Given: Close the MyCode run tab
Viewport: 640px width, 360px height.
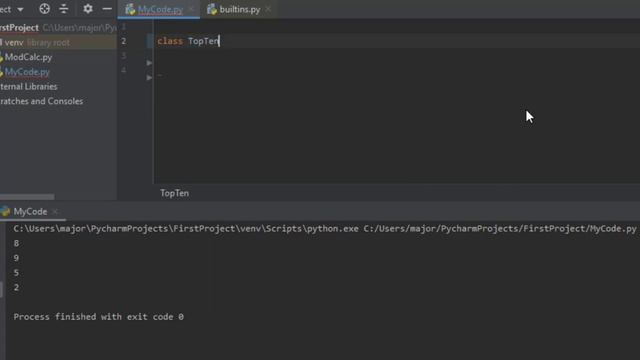Looking at the screenshot, I should (55, 211).
